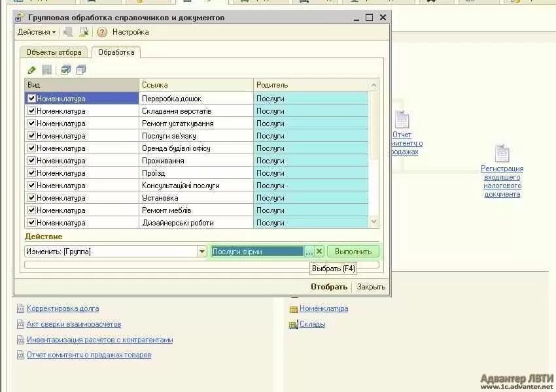The height and width of the screenshot is (392, 556).
Task: Click the Закрыть button
Action: (371, 287)
